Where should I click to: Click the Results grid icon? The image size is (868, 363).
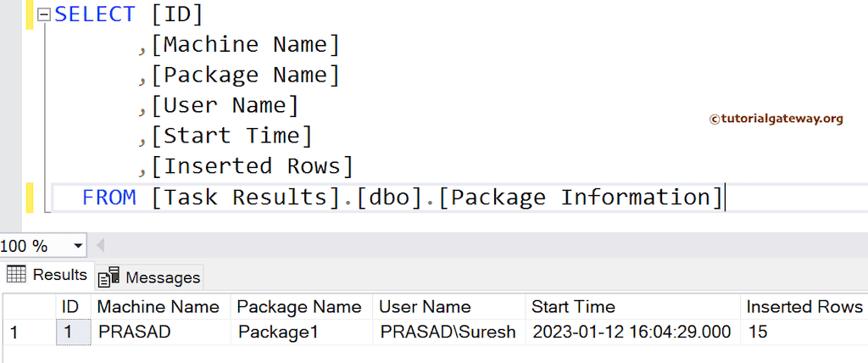coord(16,275)
